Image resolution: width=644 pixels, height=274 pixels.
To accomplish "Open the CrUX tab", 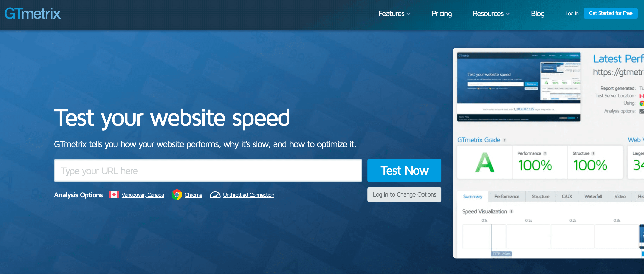I will click(567, 196).
